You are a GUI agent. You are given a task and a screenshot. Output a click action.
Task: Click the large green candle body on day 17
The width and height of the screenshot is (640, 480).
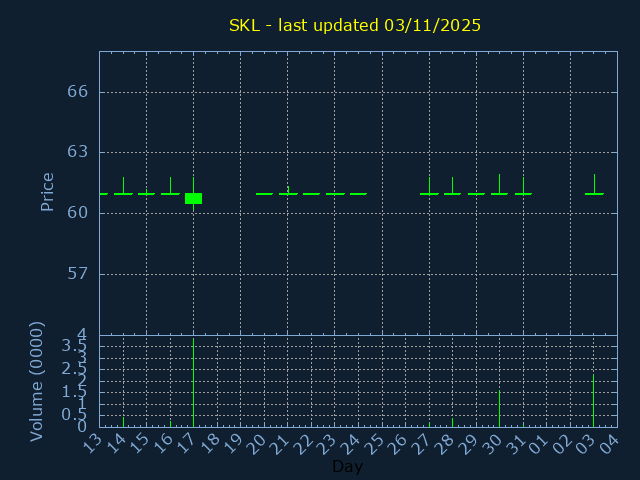pos(193,198)
